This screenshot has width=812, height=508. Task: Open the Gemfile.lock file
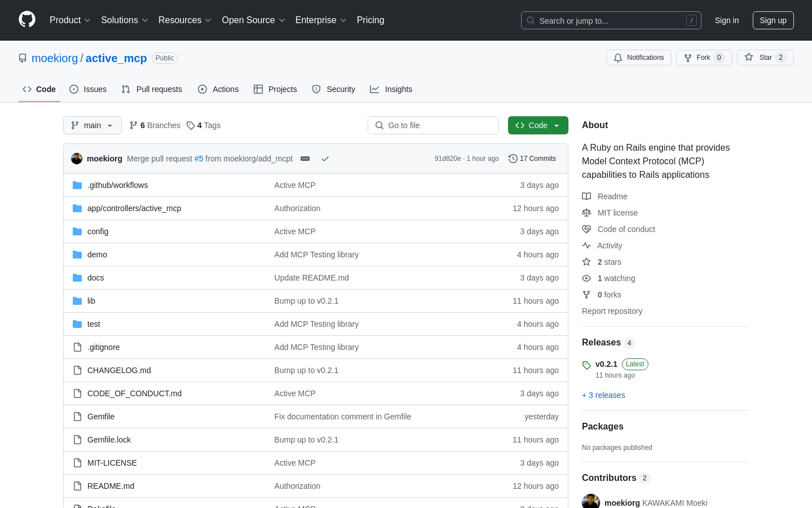point(109,440)
